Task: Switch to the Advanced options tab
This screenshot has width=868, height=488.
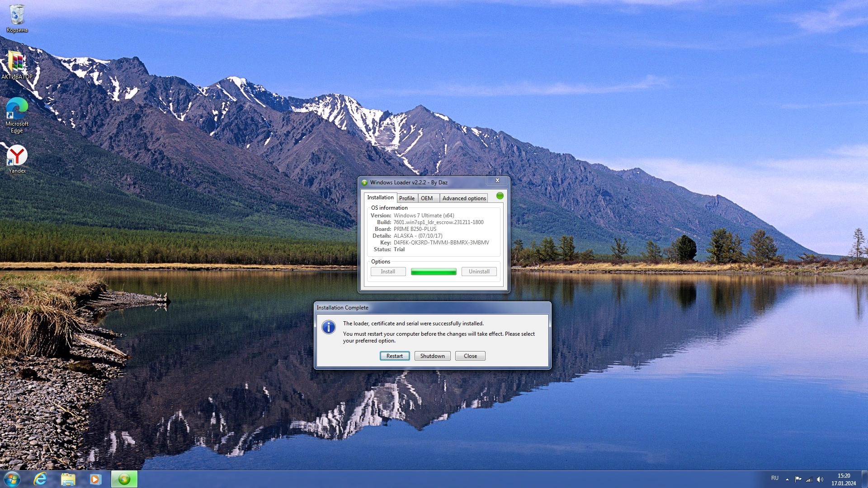Action: pos(464,198)
